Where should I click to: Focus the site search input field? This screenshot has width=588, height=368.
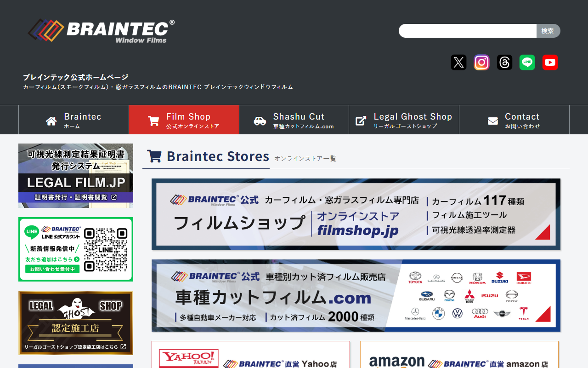click(x=468, y=31)
